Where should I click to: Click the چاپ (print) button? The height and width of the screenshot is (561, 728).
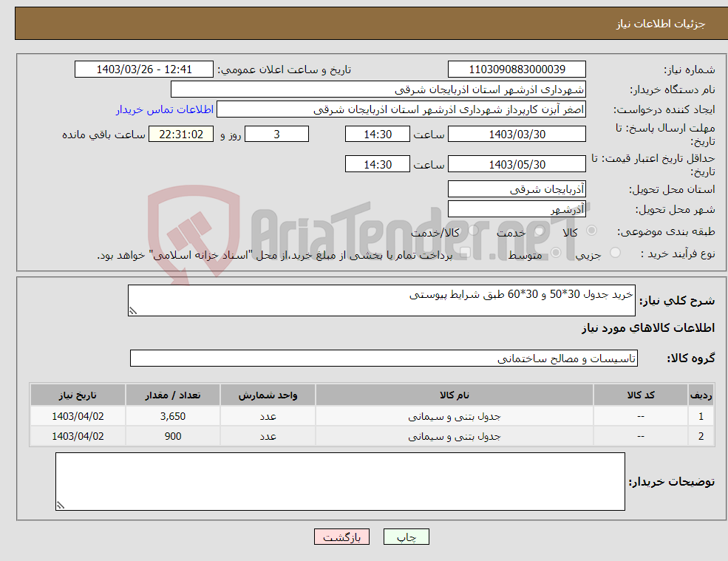point(406,537)
